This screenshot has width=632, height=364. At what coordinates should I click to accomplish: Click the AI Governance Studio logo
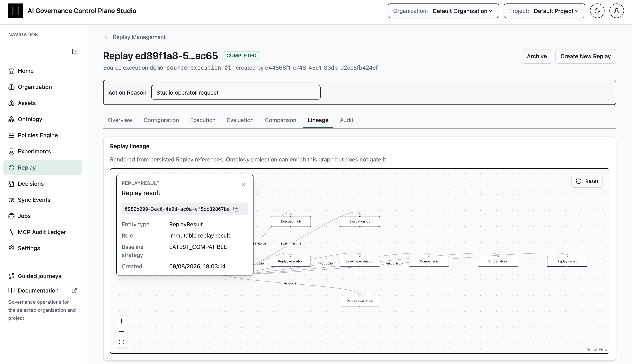tap(15, 11)
